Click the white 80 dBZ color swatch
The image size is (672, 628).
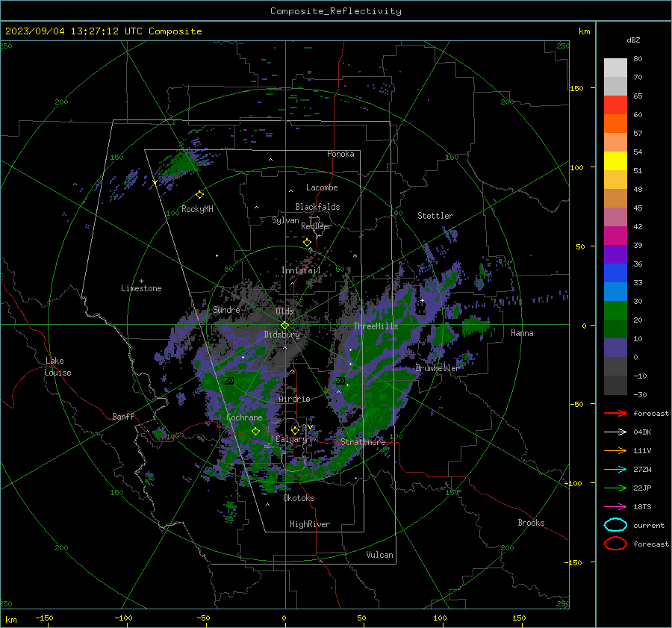coord(615,67)
